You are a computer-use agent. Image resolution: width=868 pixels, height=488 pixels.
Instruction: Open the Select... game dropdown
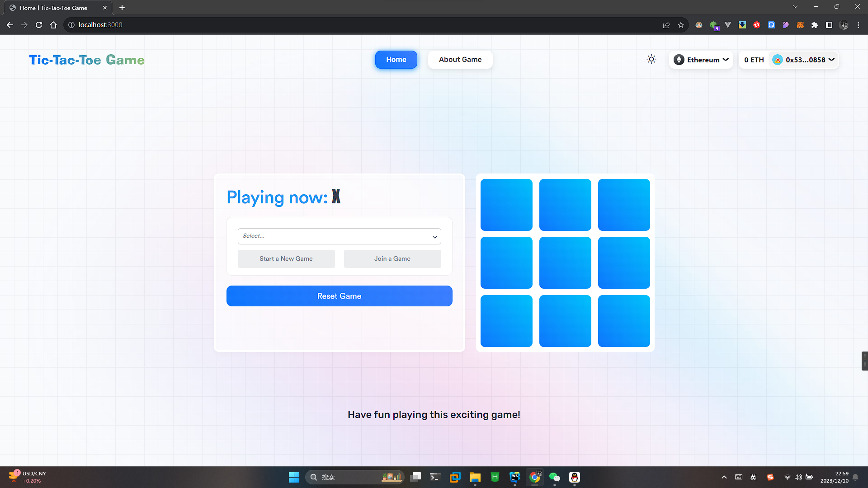(x=339, y=236)
